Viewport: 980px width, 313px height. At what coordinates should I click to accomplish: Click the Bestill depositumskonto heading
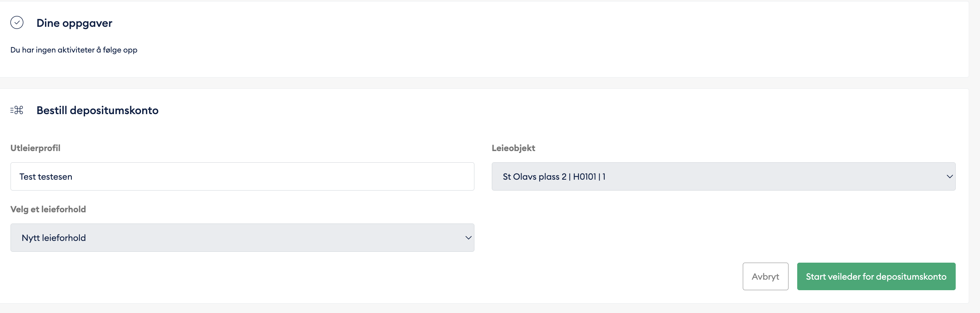[x=98, y=110]
